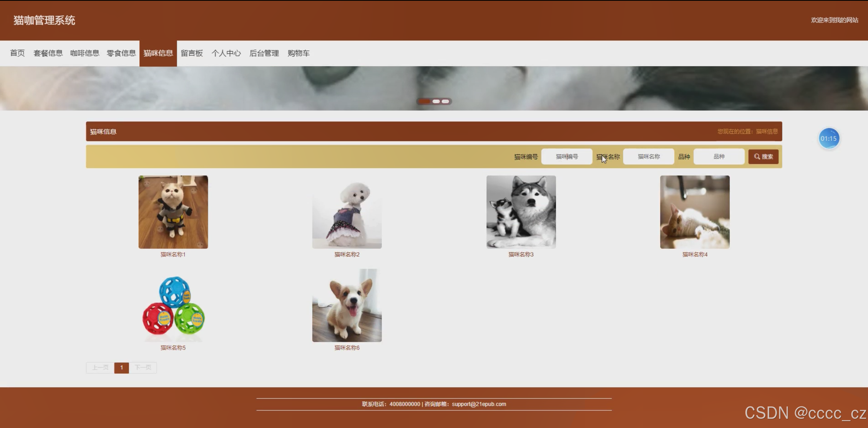Focus the 猫咪名称 search field
868x428 pixels.
pos(648,157)
